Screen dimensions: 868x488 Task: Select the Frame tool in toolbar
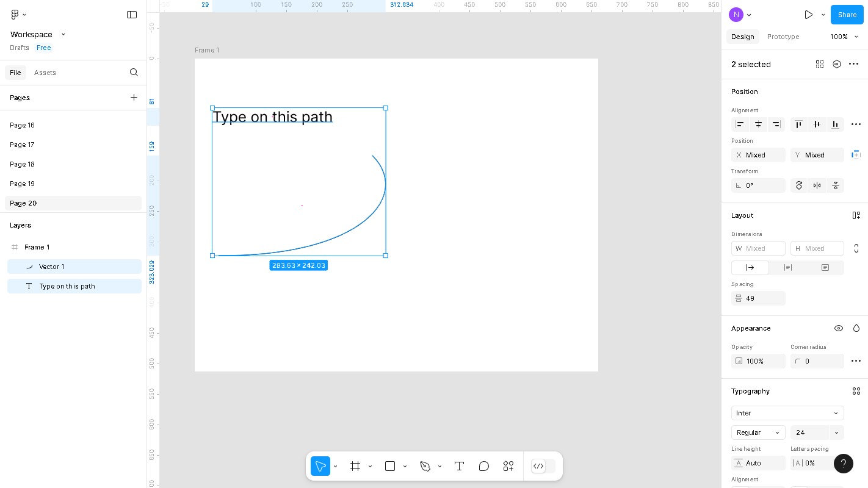[355, 466]
